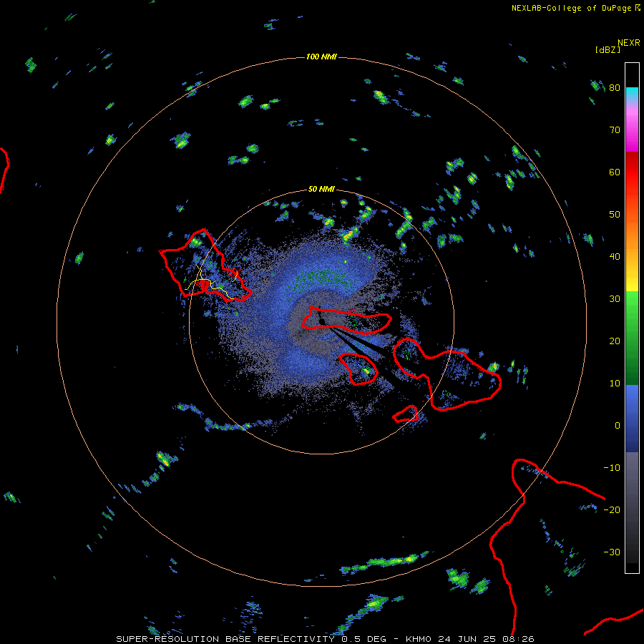Click the -30 value on dBZ scale
The width and height of the screenshot is (644, 644).
tap(612, 552)
